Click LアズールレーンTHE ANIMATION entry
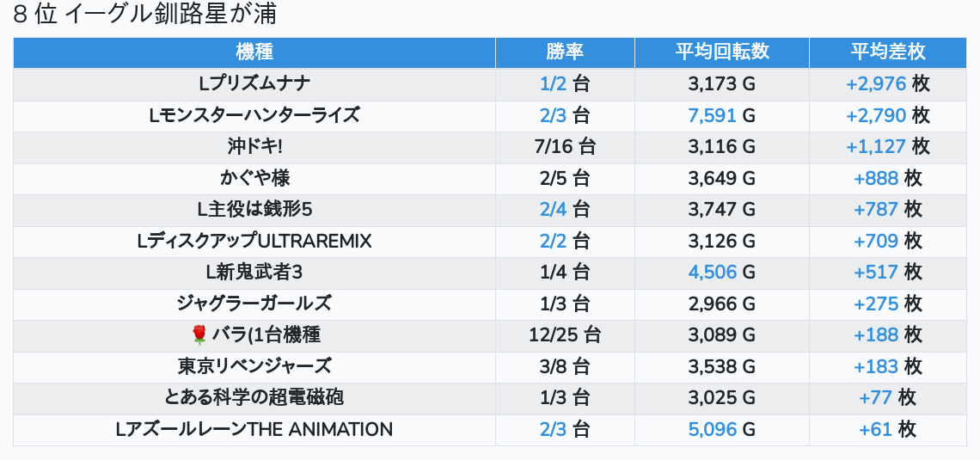980x460 pixels. 254,429
